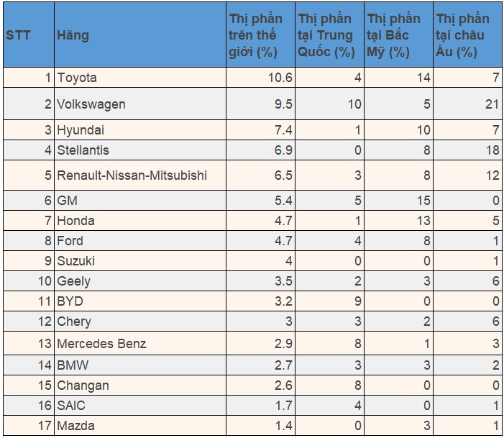
Task: Select the Volkswagen brand cell
Action: [140, 104]
